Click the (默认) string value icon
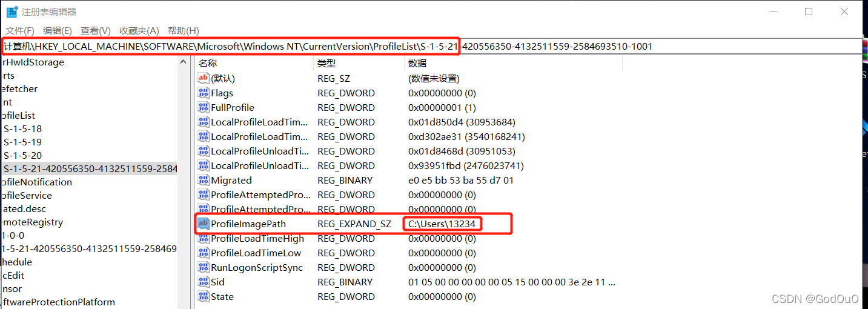Viewport: 868px width, 309px height. click(204, 78)
